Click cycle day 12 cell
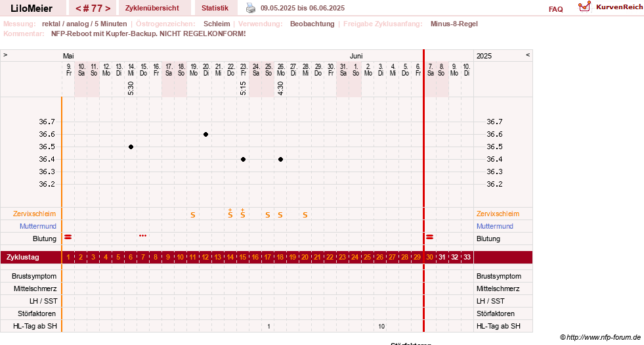Viewport: 644px width, 345px height. pyautogui.click(x=205, y=258)
